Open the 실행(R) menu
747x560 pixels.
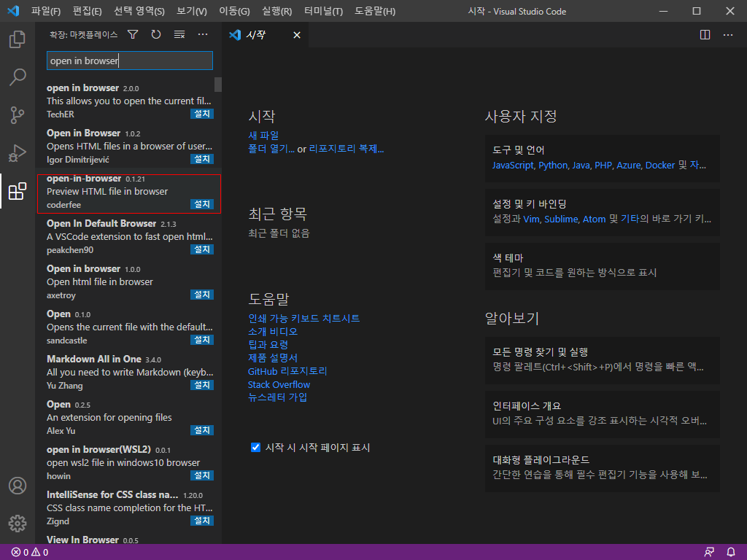point(276,11)
